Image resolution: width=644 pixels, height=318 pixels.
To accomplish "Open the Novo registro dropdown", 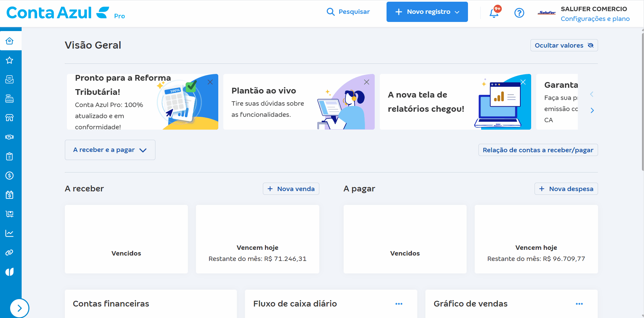I will (x=427, y=12).
